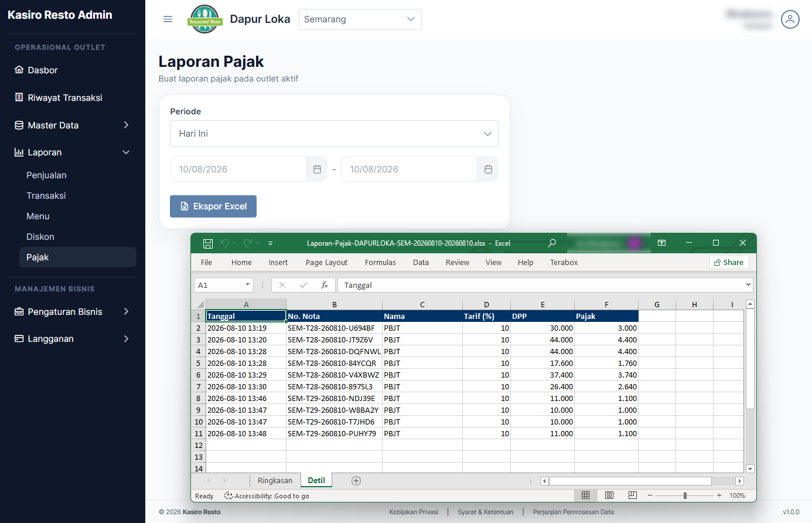Click the formula bar enter checkmark
Viewport: 812px width, 523px height.
[303, 285]
